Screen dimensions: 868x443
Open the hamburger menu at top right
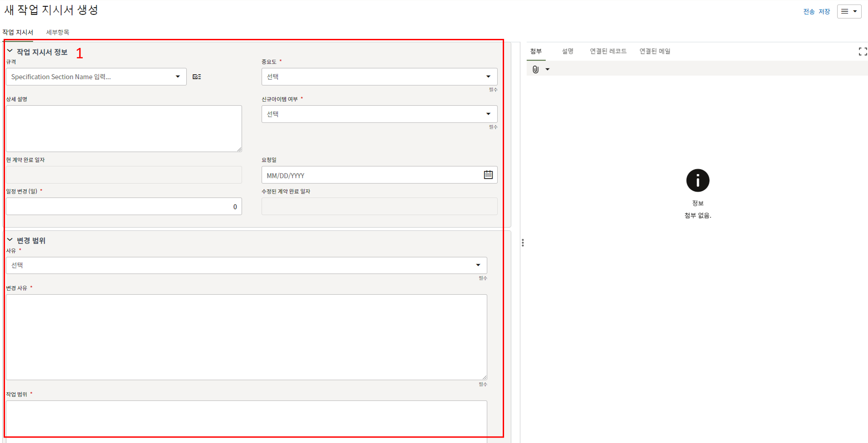(x=849, y=11)
